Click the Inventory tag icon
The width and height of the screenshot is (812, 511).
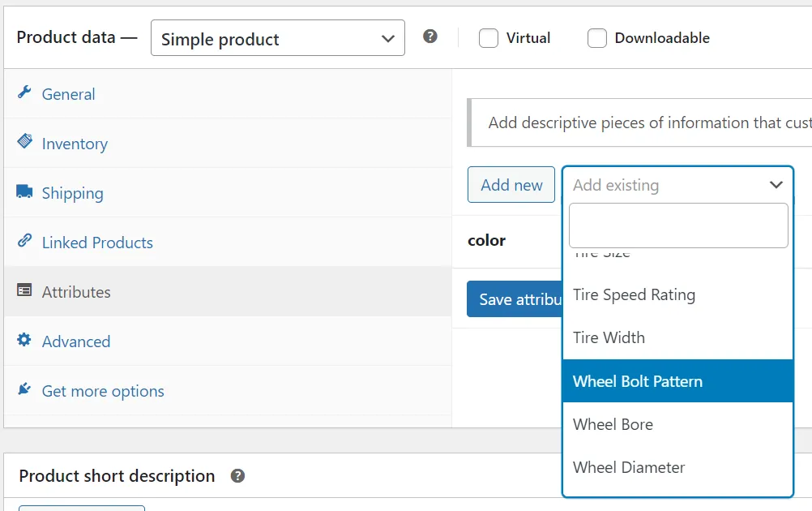pos(24,142)
